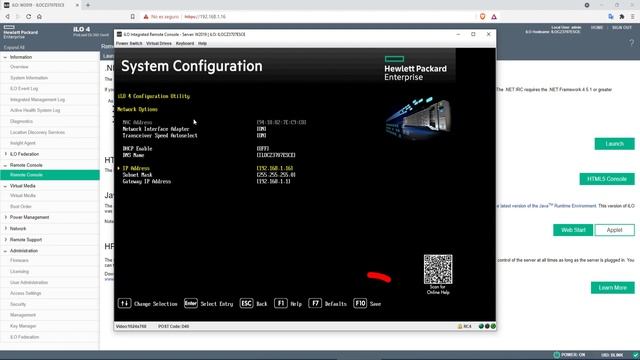Open the Power Switch menu
The height and width of the screenshot is (360, 640).
tap(129, 43)
